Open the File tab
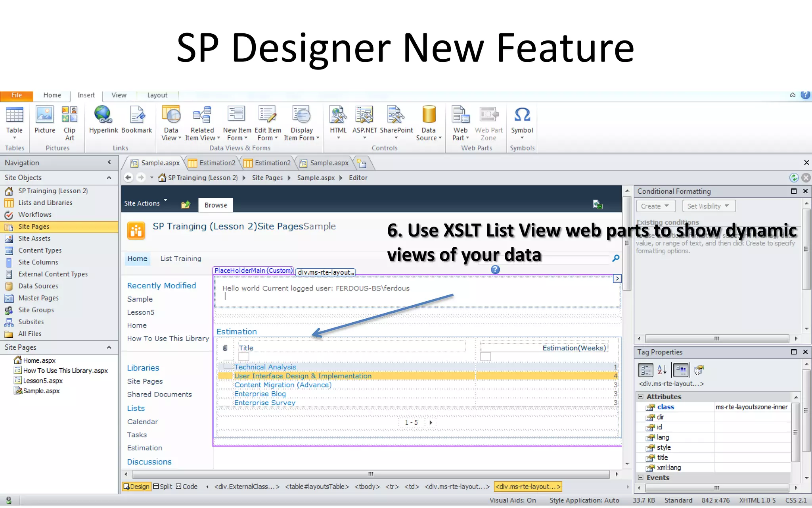The image size is (812, 508). point(16,96)
